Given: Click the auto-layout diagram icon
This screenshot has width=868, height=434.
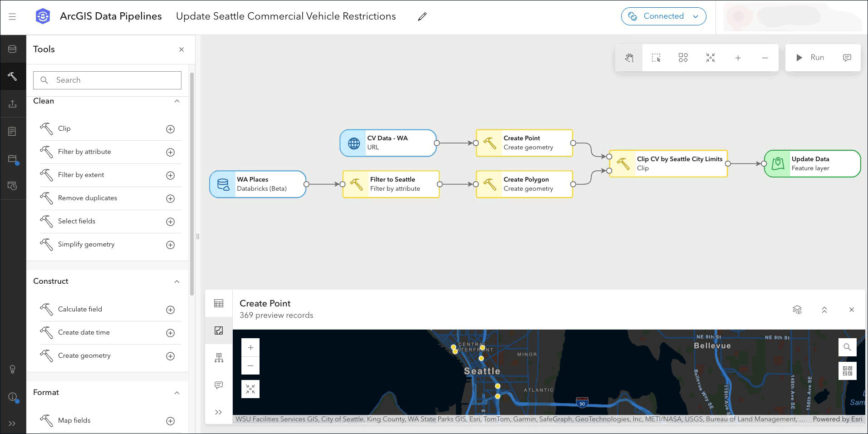Looking at the screenshot, I should click(683, 58).
